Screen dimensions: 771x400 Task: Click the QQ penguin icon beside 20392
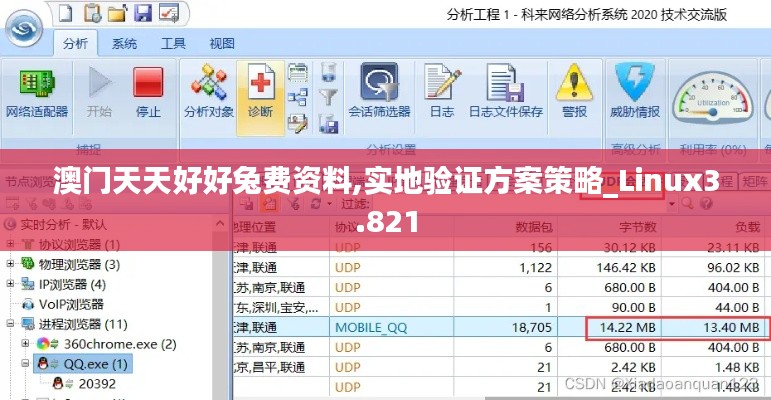(58, 383)
